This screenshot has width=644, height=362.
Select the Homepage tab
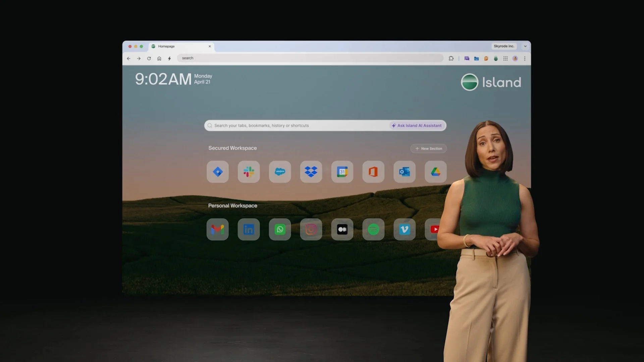[181, 46]
